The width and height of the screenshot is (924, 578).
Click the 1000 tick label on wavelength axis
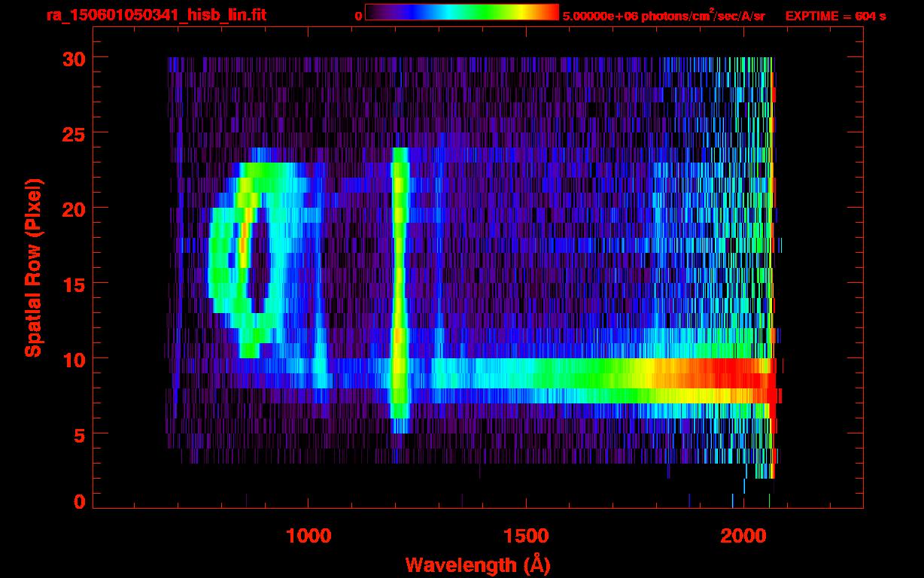coord(308,536)
